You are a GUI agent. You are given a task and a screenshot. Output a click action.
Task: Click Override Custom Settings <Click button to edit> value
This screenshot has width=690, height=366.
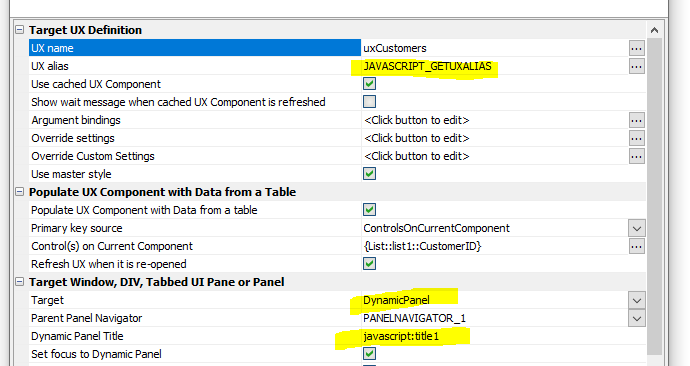tap(417, 156)
